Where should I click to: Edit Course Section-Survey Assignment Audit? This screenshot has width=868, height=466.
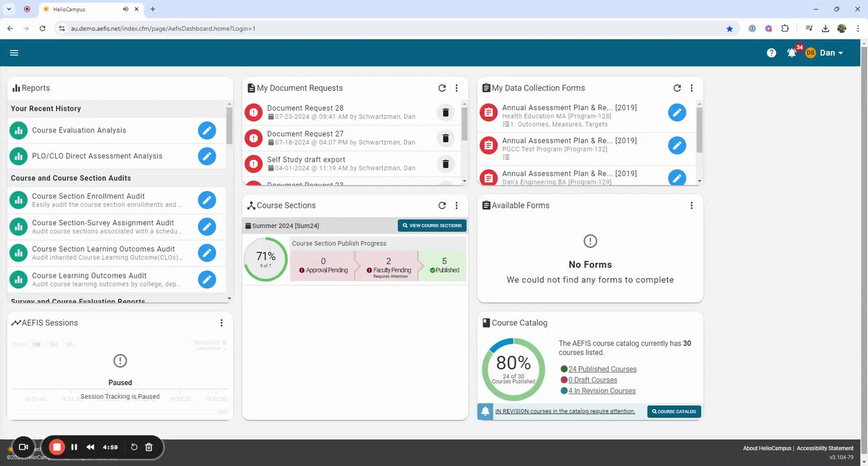tap(207, 227)
